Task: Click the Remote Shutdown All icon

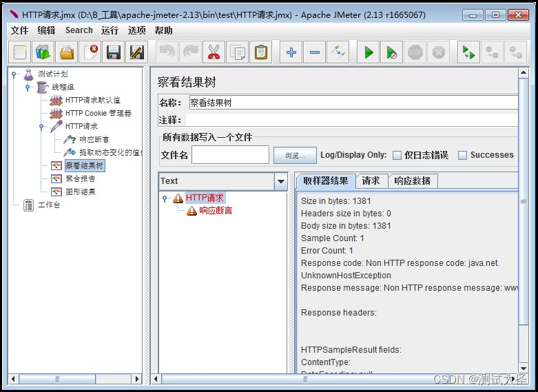Action: tap(516, 52)
